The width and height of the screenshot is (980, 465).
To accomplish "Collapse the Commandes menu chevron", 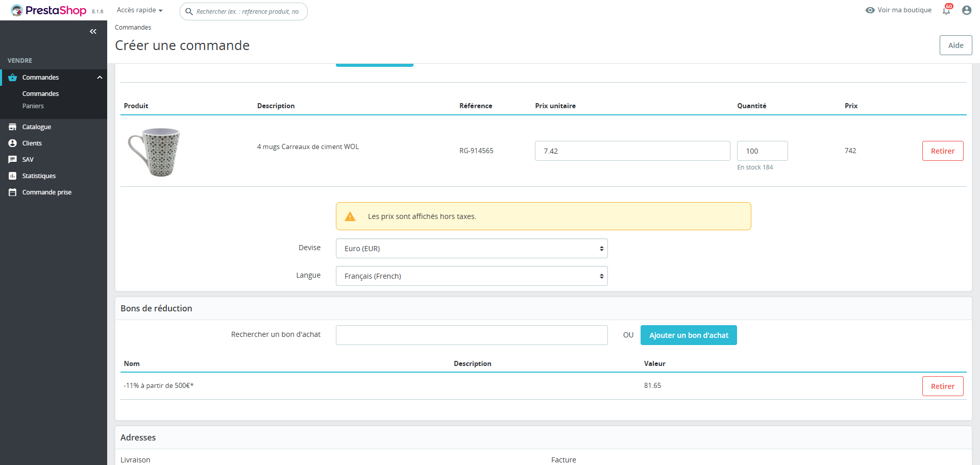I will 100,78.
